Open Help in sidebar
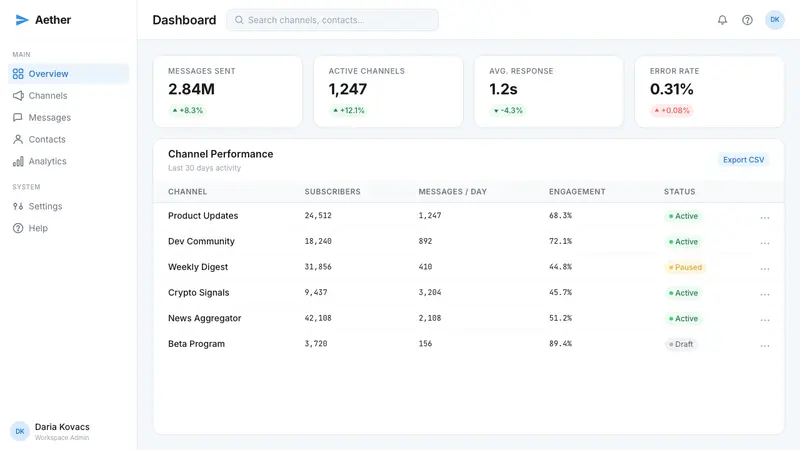The height and width of the screenshot is (450, 800). [68, 228]
